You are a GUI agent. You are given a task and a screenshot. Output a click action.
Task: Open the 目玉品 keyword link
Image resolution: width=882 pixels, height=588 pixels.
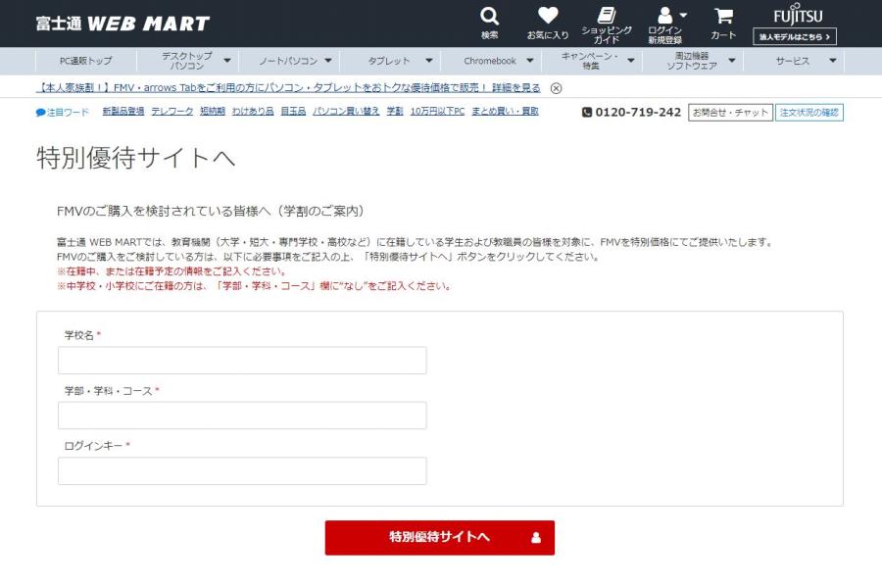(x=293, y=112)
